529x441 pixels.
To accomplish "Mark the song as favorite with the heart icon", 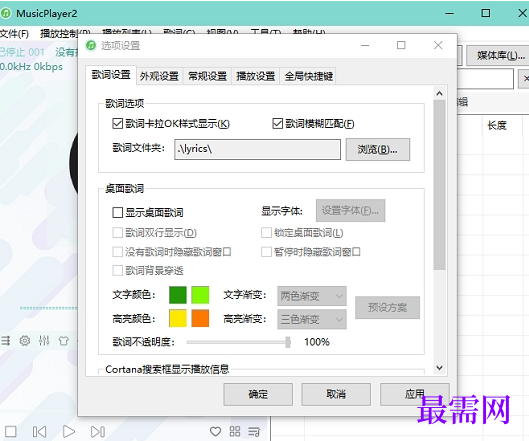I will pos(215,431).
